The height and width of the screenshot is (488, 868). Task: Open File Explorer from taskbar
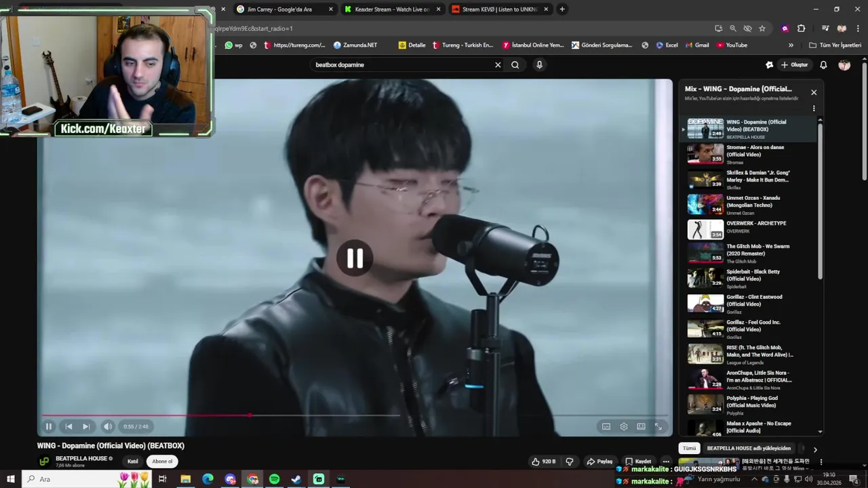point(185,479)
